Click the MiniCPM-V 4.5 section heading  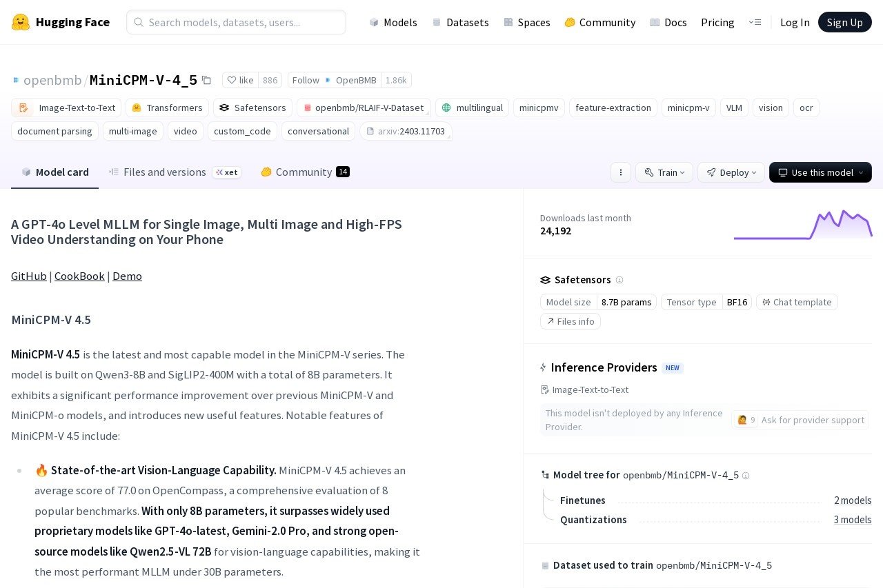(51, 320)
